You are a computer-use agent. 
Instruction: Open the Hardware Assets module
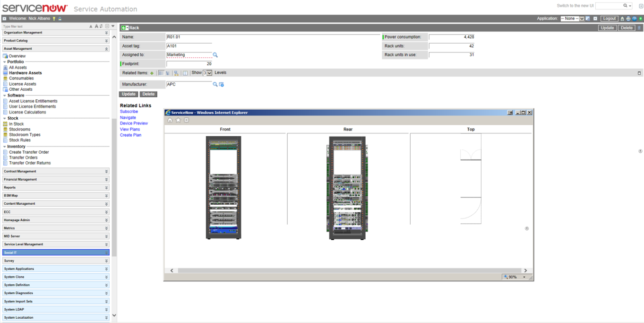tap(25, 73)
